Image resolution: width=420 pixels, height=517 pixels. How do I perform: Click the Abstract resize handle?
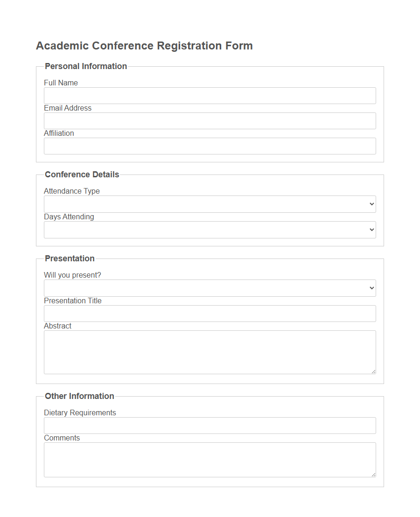coord(374,371)
